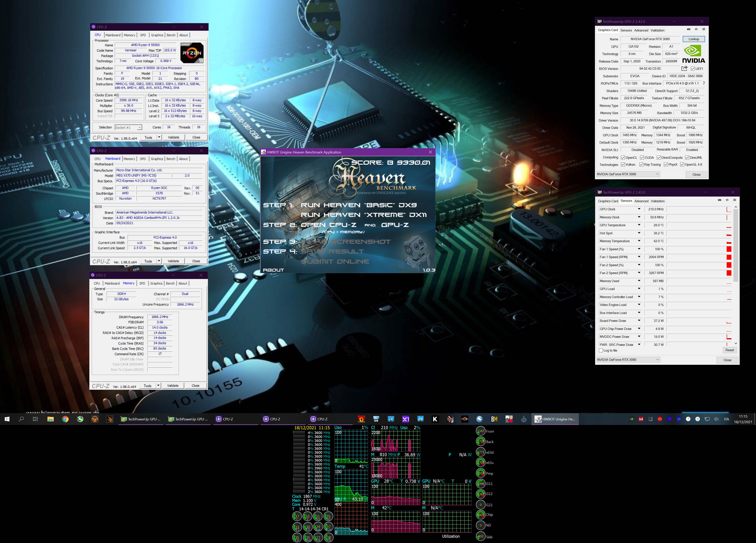Open the Hot Spot sensor dropdown arrow
This screenshot has width=756, height=543.
click(x=639, y=233)
